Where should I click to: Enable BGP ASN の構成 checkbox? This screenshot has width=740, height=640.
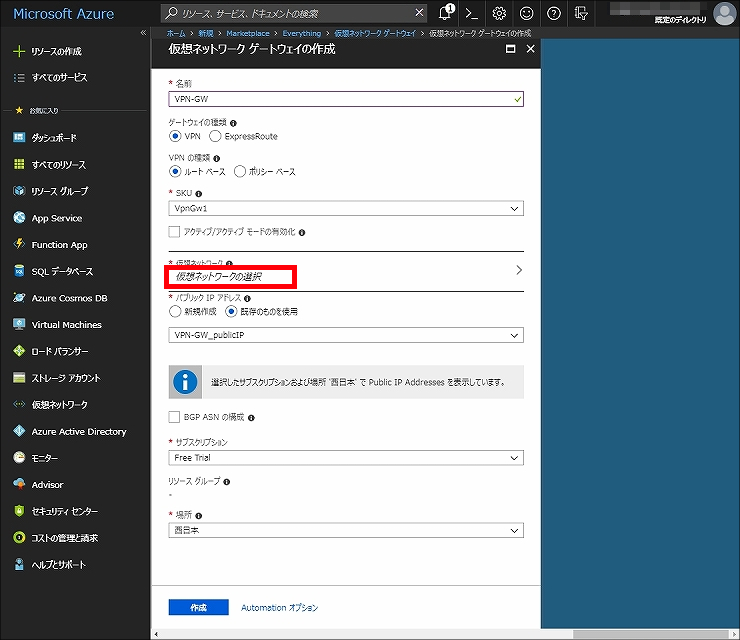[x=174, y=417]
